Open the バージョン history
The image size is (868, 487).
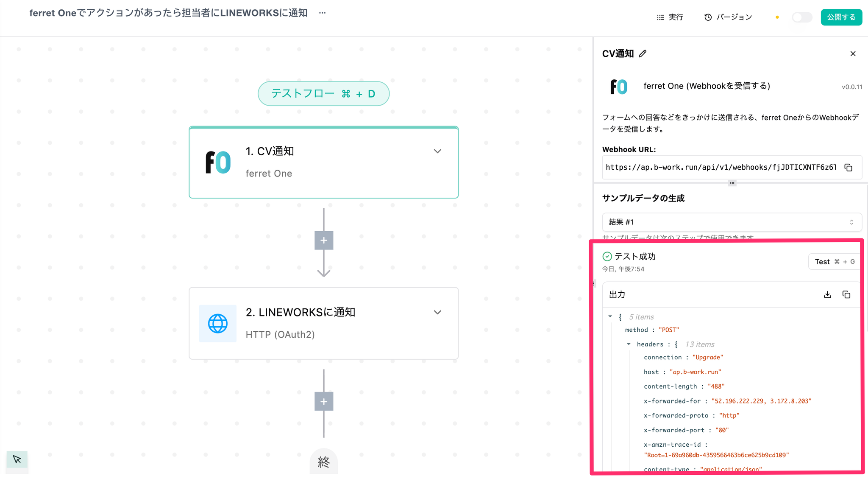click(x=728, y=17)
